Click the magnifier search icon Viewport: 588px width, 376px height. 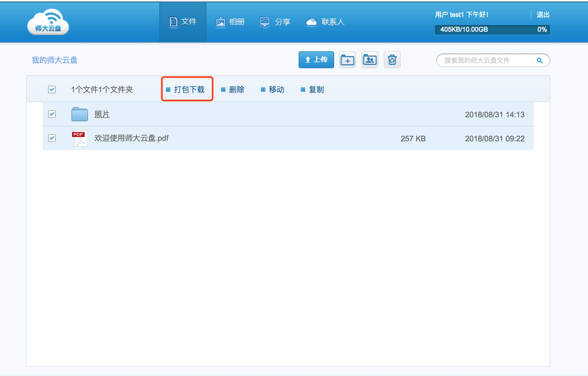coord(539,61)
